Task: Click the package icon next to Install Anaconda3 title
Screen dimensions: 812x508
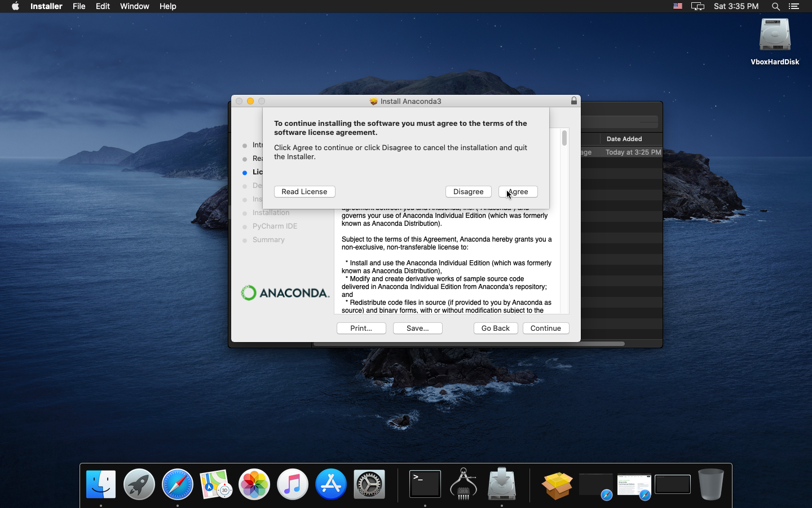Action: tap(373, 102)
